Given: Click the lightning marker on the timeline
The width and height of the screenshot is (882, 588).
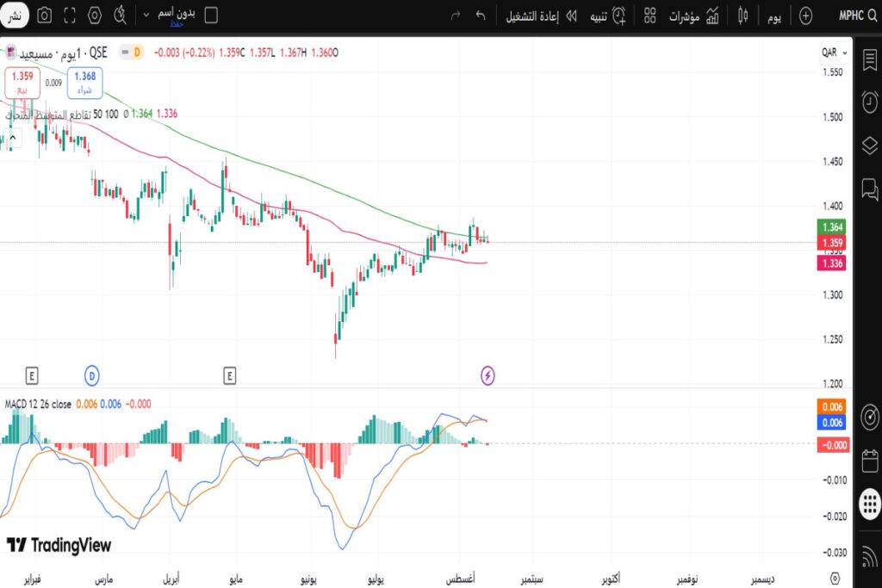Looking at the screenshot, I should [488, 374].
